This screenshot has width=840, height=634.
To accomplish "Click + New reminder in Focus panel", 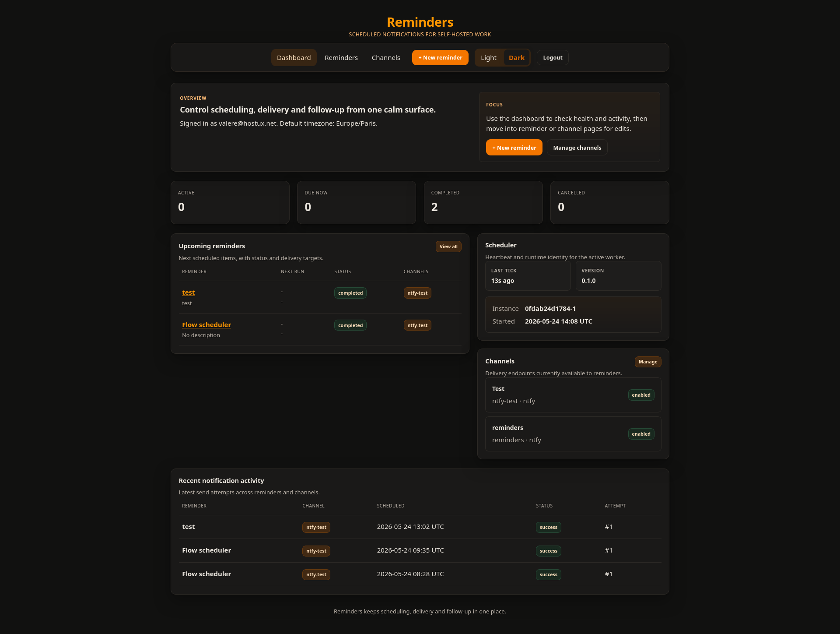I will pyautogui.click(x=514, y=148).
